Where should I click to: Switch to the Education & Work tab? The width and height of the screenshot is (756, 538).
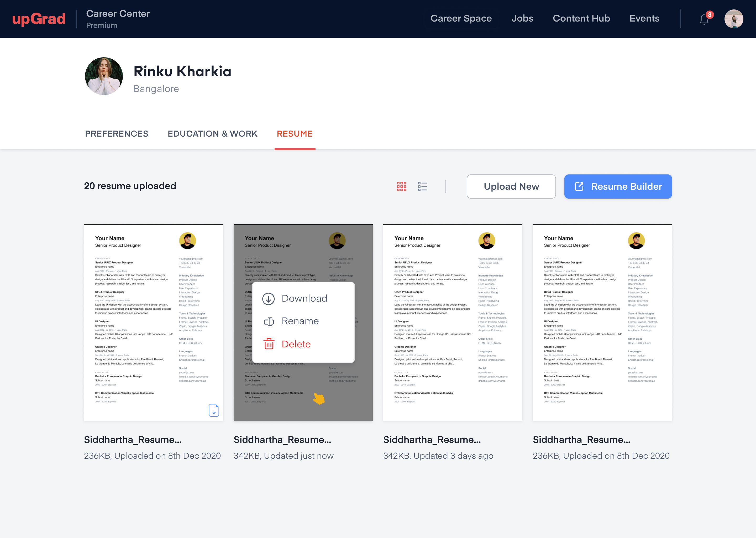[x=213, y=134]
